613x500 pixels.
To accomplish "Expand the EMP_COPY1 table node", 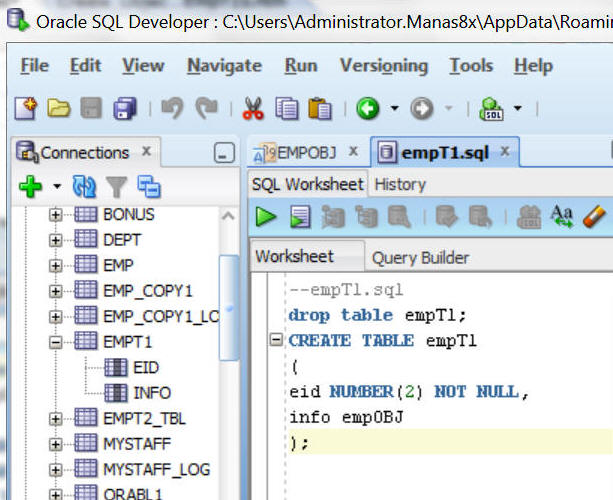I will click(x=56, y=292).
